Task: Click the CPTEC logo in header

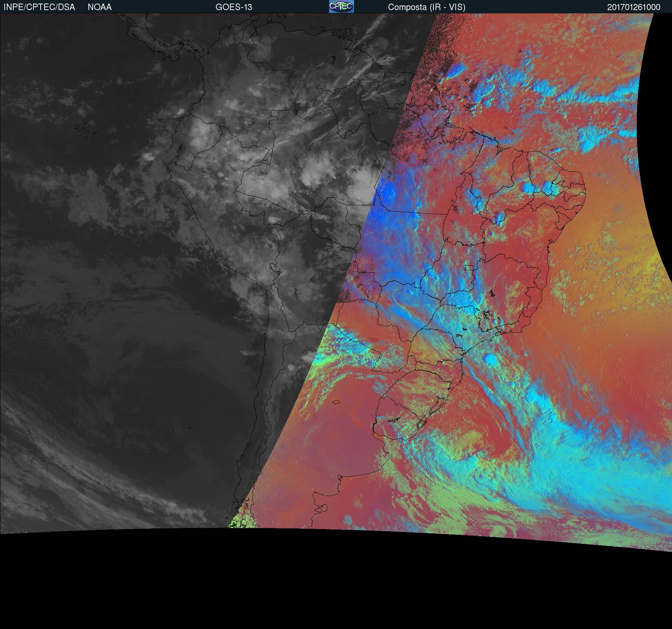Action: click(x=341, y=6)
